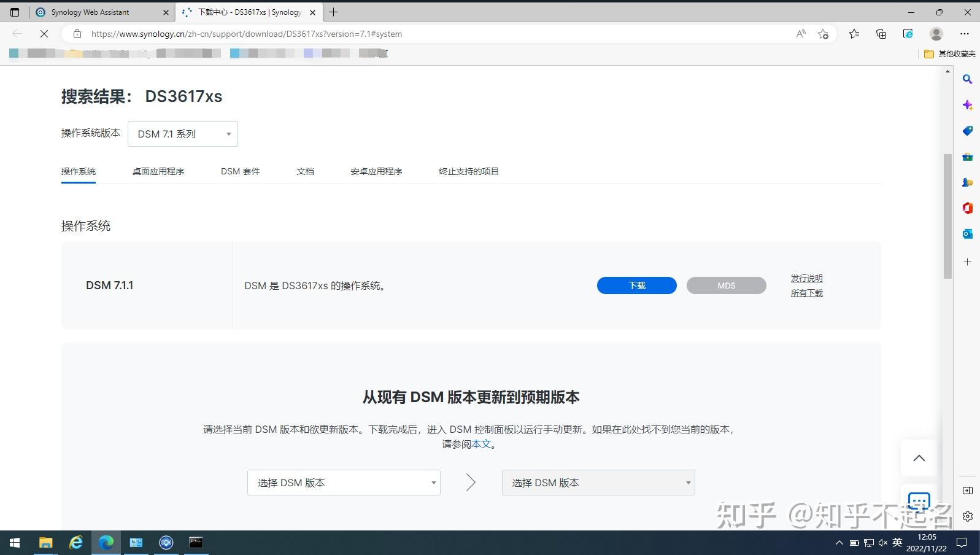Select the 终止支持的项目 tab
Viewport: 980px width, 555px height.
click(x=469, y=171)
